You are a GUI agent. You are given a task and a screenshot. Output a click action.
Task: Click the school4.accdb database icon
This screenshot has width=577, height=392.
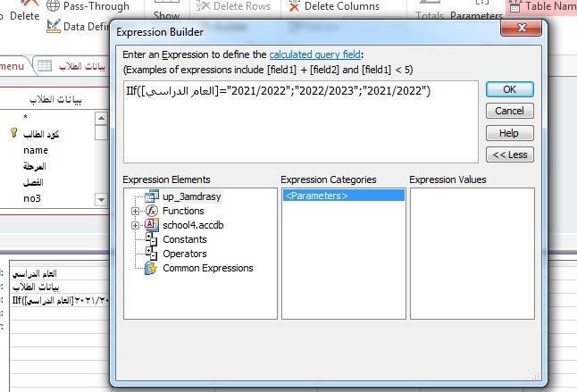point(151,225)
